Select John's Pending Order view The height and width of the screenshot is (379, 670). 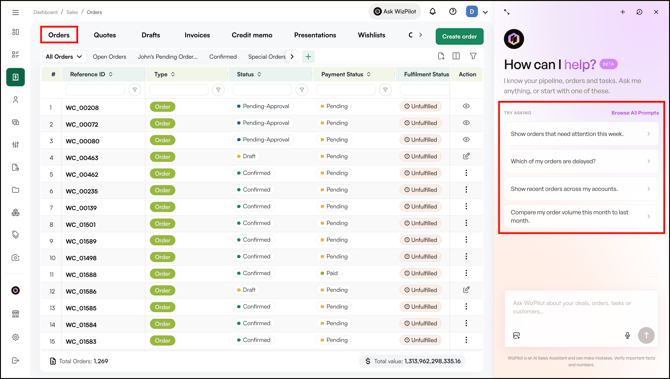[x=168, y=56]
